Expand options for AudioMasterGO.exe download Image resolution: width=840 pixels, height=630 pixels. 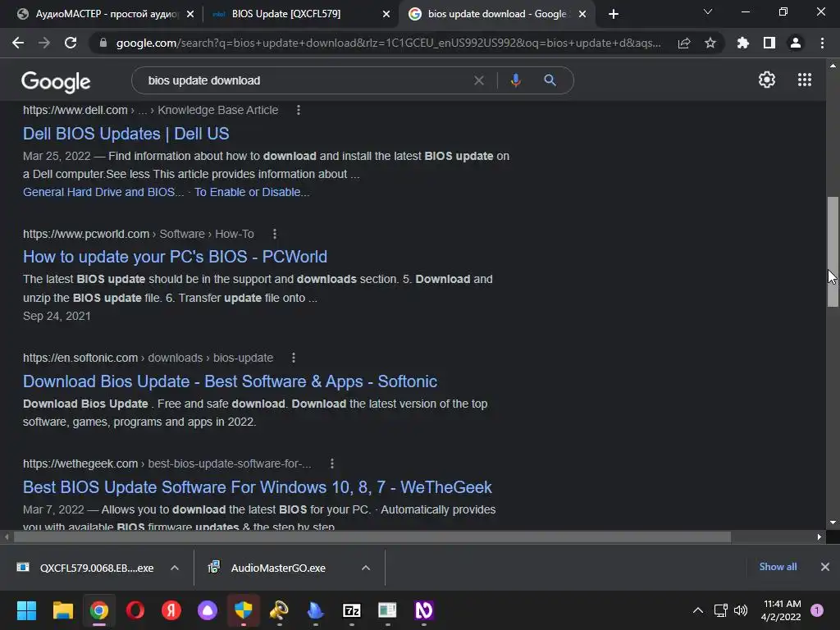pyautogui.click(x=366, y=568)
